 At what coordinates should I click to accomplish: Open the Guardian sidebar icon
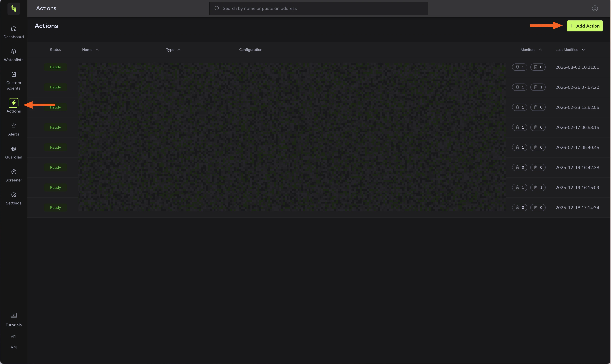pos(14,149)
